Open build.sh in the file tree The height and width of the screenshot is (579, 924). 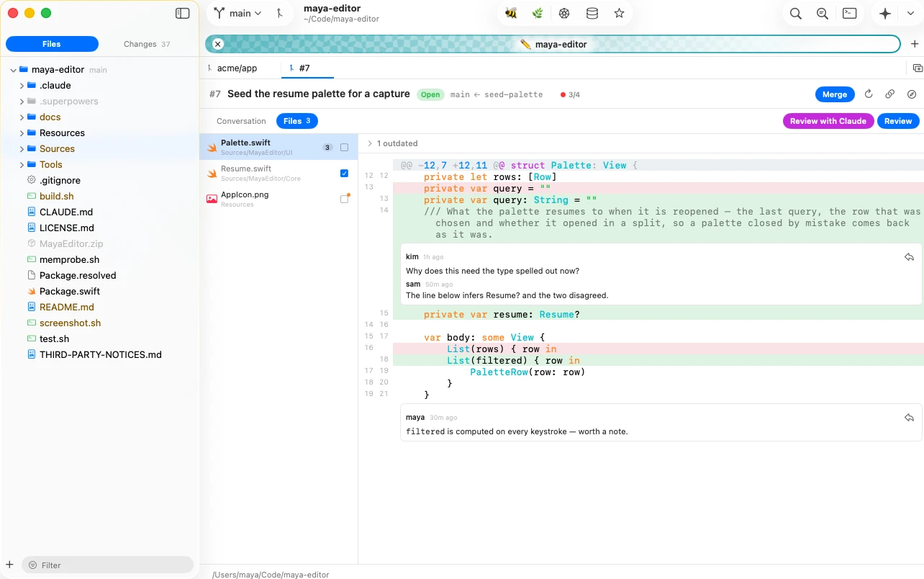[57, 196]
